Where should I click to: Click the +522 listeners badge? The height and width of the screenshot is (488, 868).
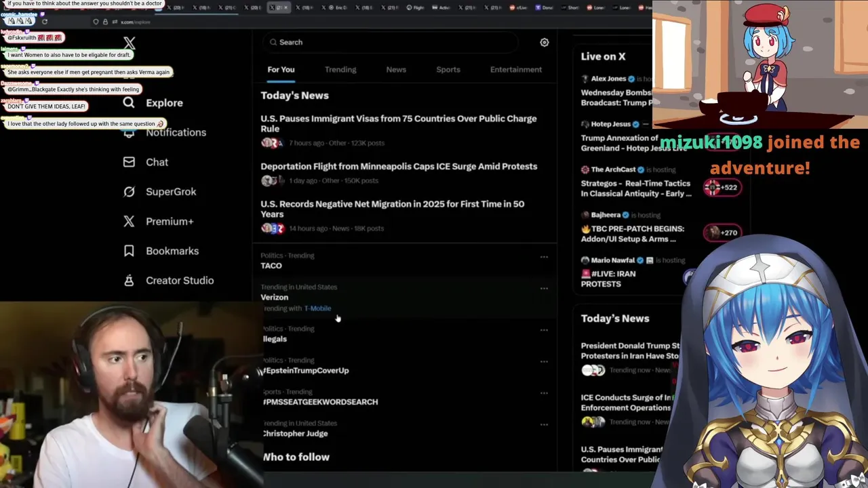tap(722, 188)
